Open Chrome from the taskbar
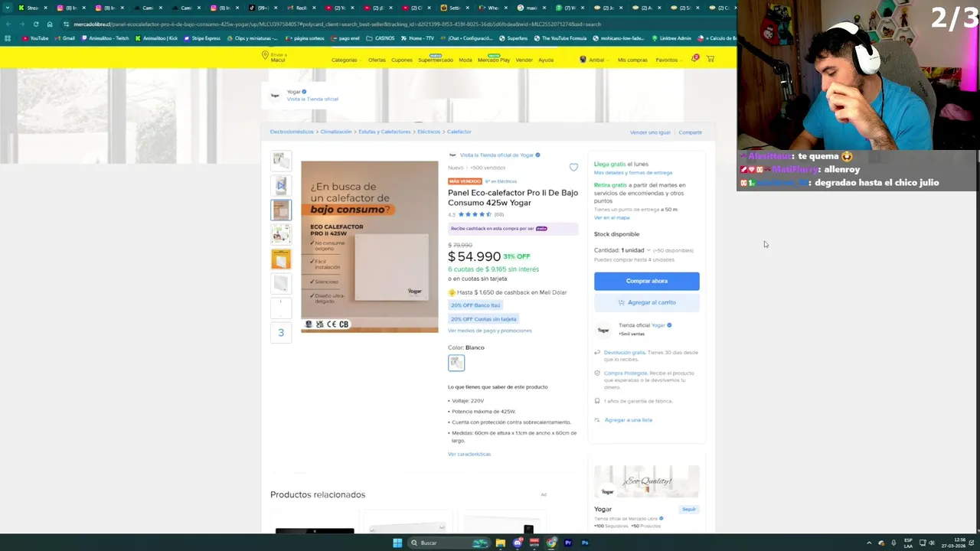 tap(551, 543)
